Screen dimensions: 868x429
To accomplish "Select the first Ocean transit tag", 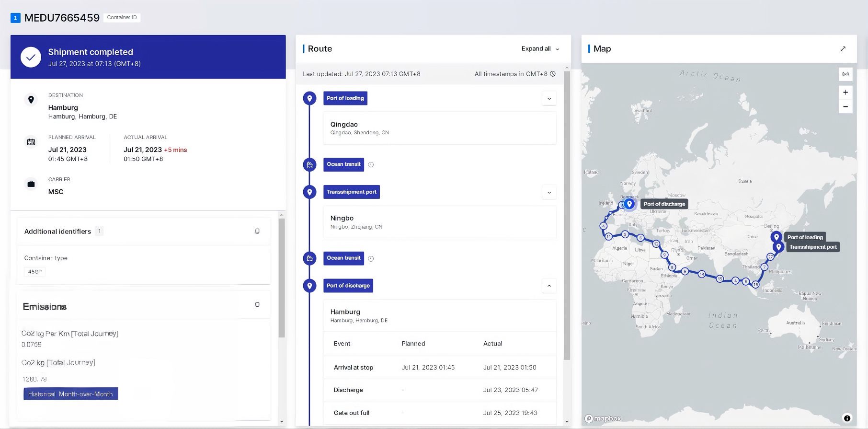I will 343,164.
